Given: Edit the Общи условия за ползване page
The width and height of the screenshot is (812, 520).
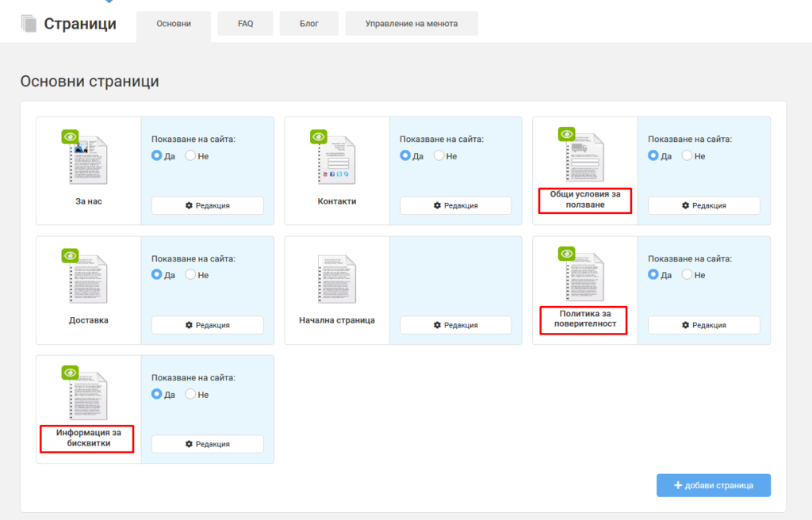Looking at the screenshot, I should click(x=704, y=205).
